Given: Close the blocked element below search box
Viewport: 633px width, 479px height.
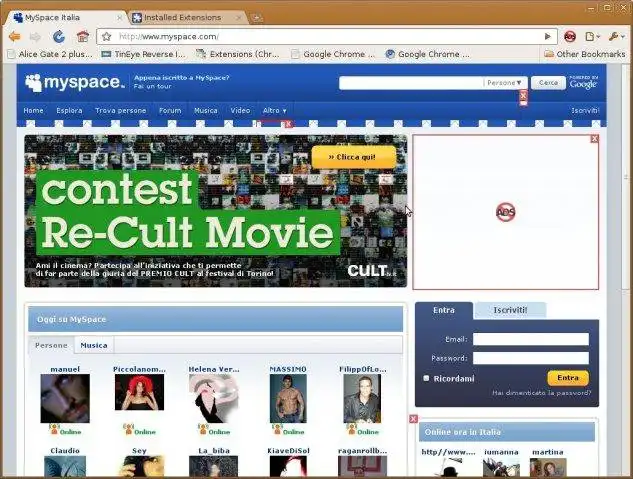Looking at the screenshot, I should click(x=523, y=96).
